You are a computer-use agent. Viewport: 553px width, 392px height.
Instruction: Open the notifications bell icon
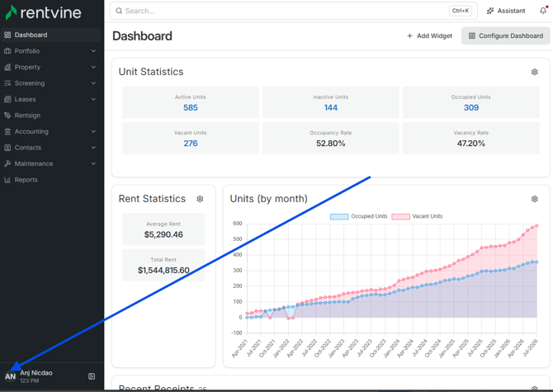(x=543, y=11)
